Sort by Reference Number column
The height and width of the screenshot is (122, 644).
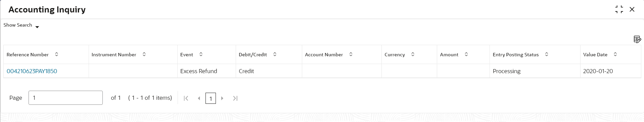tap(56, 54)
